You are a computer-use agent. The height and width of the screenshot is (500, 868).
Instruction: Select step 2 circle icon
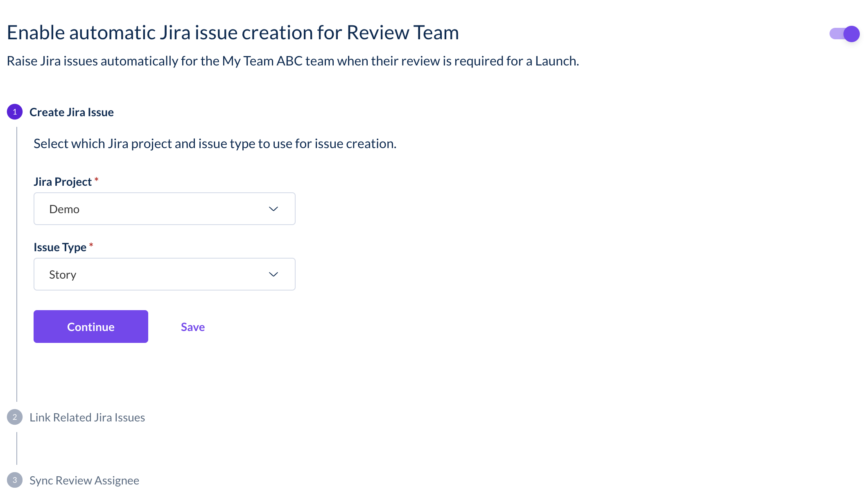click(x=15, y=417)
